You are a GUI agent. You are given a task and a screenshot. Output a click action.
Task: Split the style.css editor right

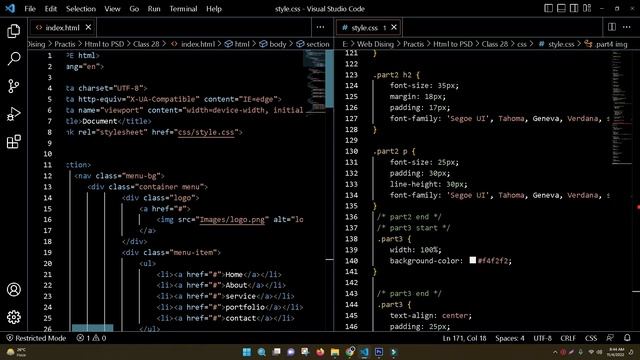click(x=611, y=27)
